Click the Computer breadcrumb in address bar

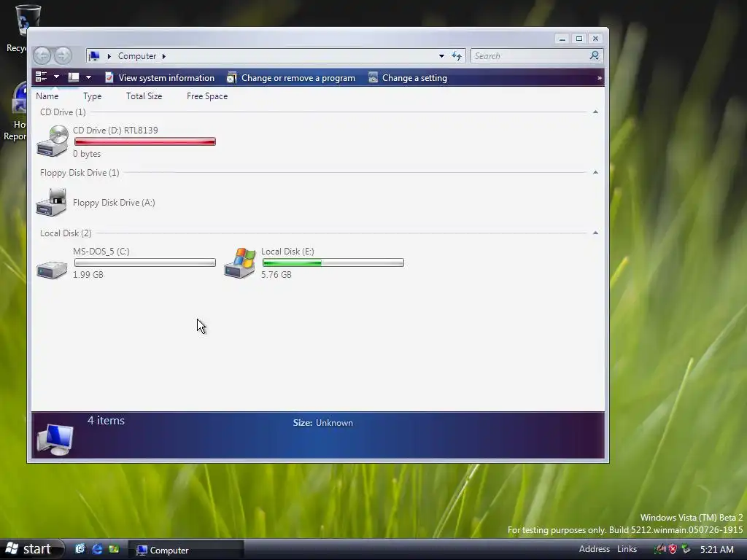coord(137,56)
